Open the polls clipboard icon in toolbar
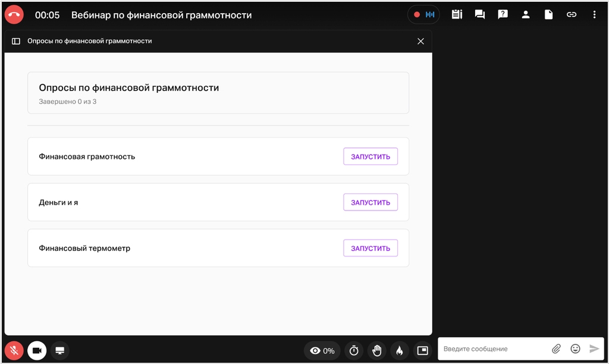 [x=457, y=15]
